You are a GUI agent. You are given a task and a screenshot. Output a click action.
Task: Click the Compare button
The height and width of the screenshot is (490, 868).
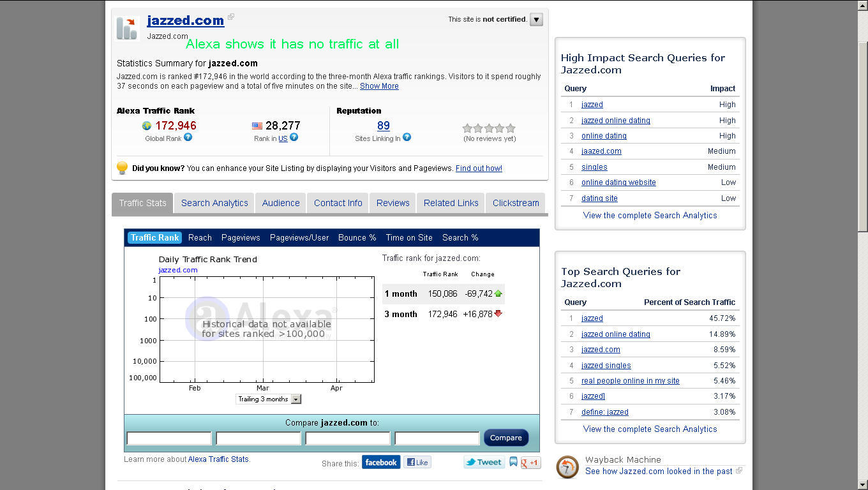click(x=506, y=438)
